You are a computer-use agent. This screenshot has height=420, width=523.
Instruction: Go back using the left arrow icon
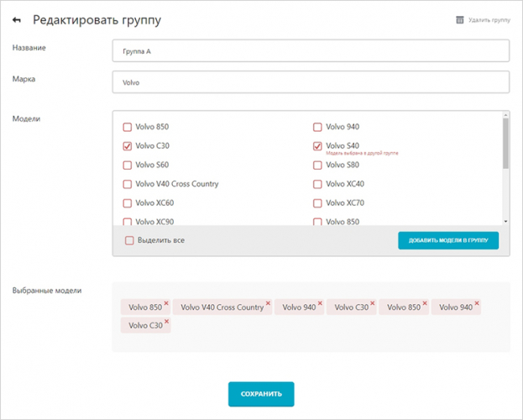(x=17, y=20)
